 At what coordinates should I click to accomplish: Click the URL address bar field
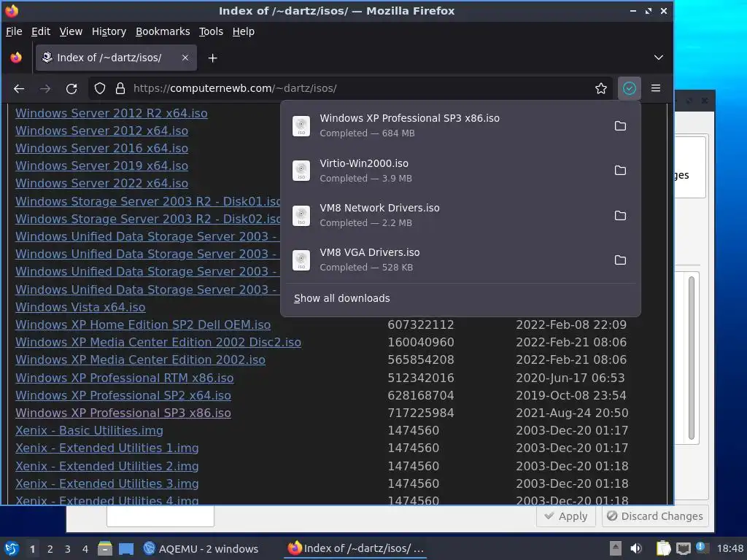tap(352, 88)
